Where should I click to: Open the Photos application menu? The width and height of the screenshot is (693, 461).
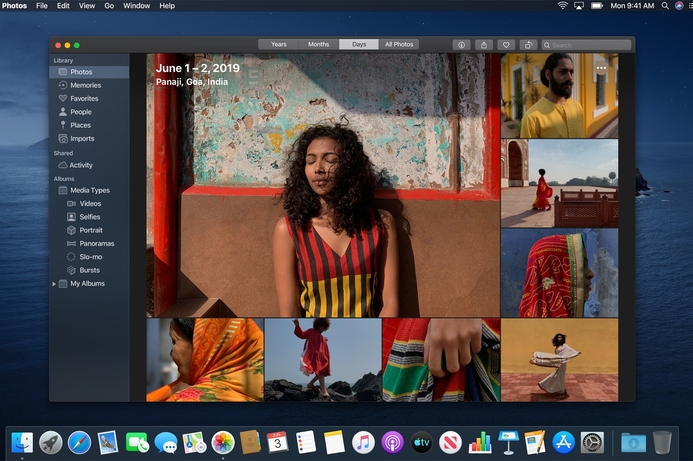pyautogui.click(x=14, y=6)
